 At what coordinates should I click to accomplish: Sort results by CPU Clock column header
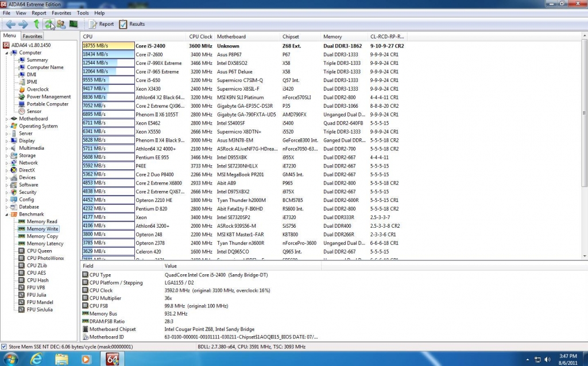click(200, 36)
